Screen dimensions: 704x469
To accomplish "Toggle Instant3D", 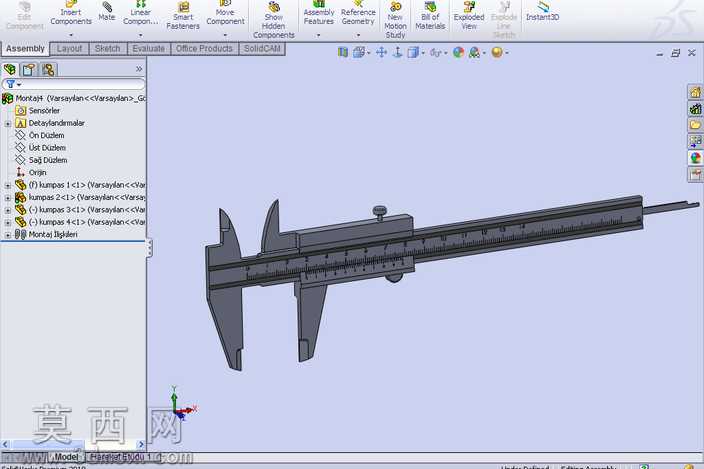I will pos(542,12).
